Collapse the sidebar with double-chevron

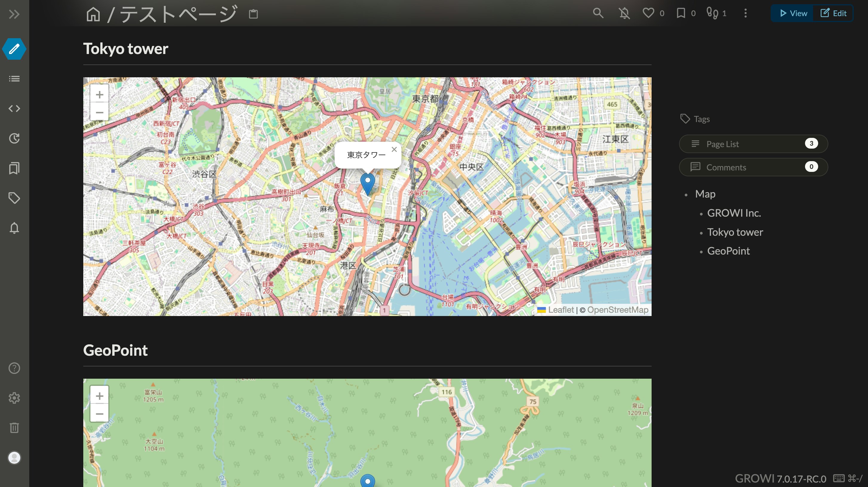[14, 14]
